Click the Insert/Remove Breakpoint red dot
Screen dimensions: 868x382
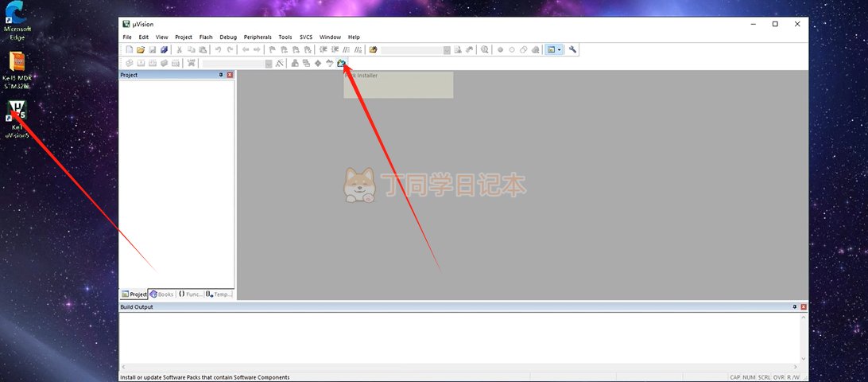click(500, 49)
